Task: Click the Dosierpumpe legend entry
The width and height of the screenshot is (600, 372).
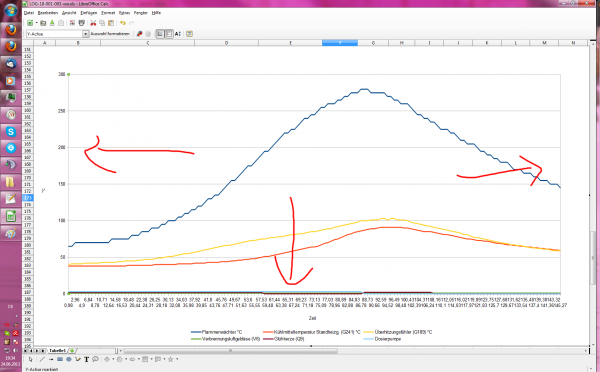Action: 382,339
